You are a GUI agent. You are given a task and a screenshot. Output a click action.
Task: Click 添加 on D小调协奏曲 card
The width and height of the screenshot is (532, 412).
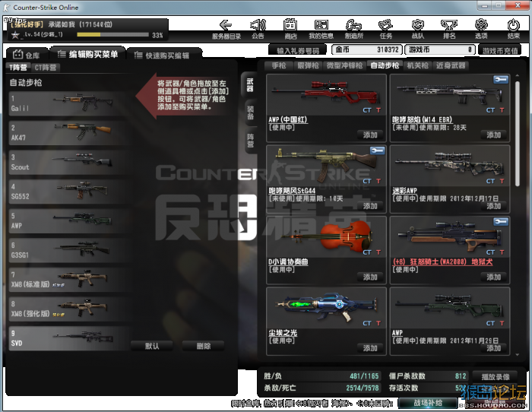click(370, 277)
